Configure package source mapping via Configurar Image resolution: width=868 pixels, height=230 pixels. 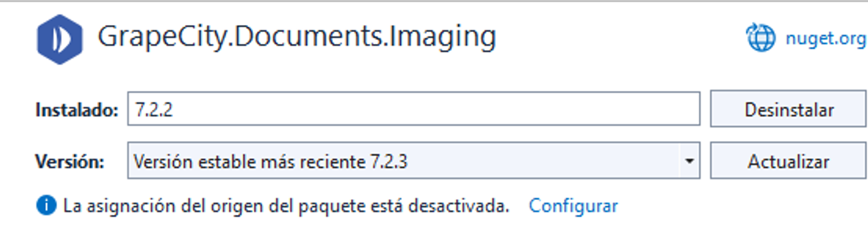coord(573,206)
